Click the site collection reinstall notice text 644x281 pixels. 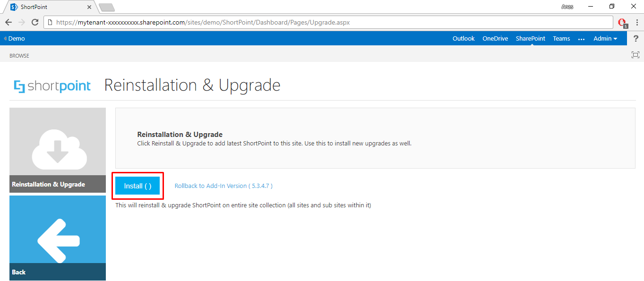tap(243, 205)
